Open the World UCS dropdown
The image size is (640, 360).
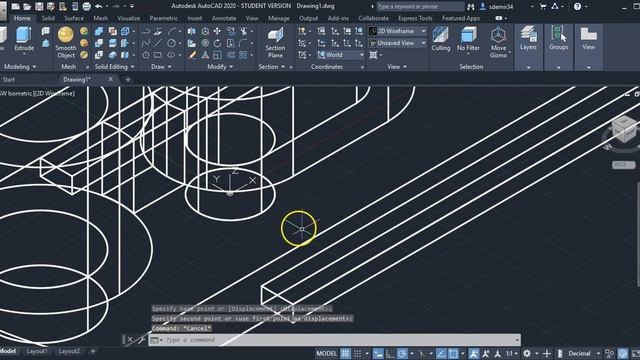click(340, 55)
